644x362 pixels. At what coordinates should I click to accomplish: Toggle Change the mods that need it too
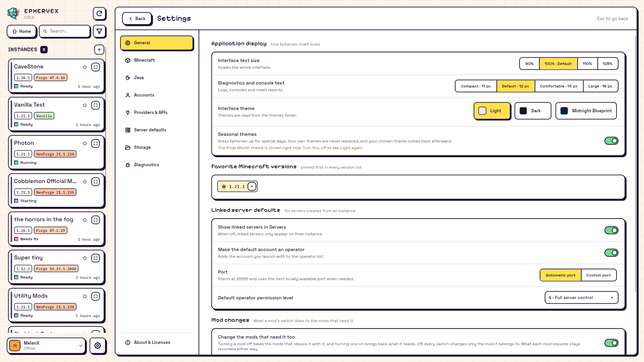[x=611, y=343]
